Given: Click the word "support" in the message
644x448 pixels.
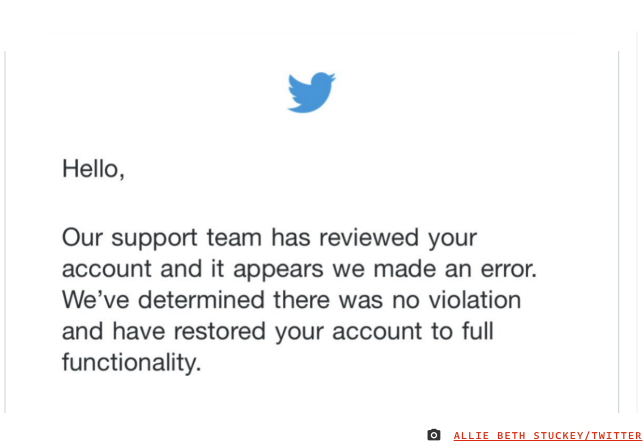Looking at the screenshot, I should point(154,239).
